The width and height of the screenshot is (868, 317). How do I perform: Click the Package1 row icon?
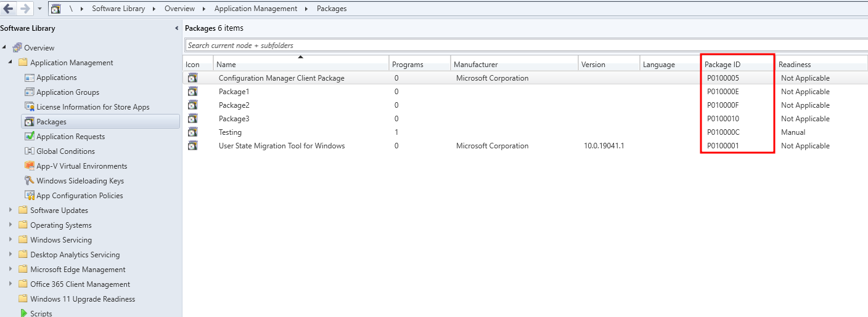(193, 92)
